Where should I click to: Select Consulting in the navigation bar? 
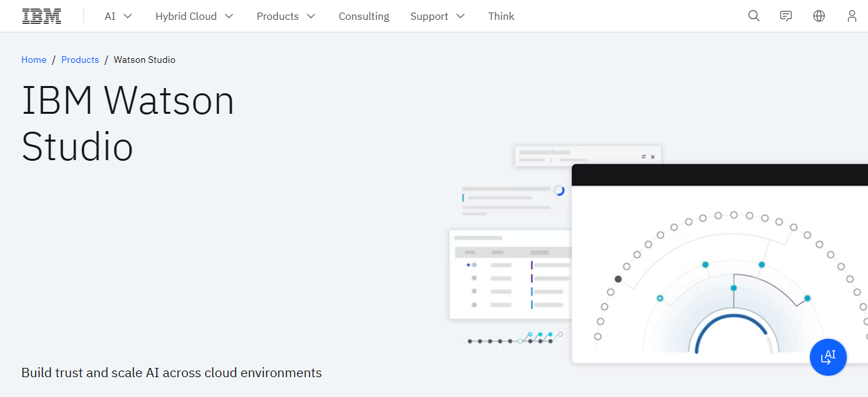point(364,16)
